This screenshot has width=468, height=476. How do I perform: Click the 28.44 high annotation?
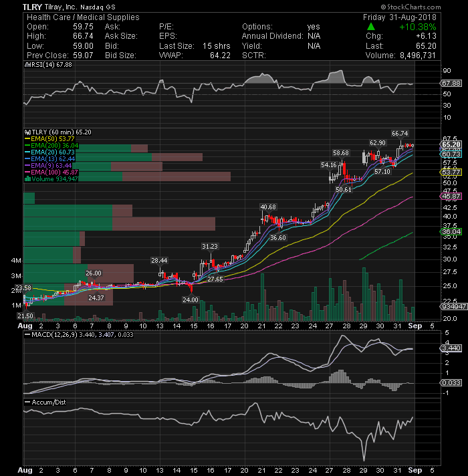click(x=159, y=261)
